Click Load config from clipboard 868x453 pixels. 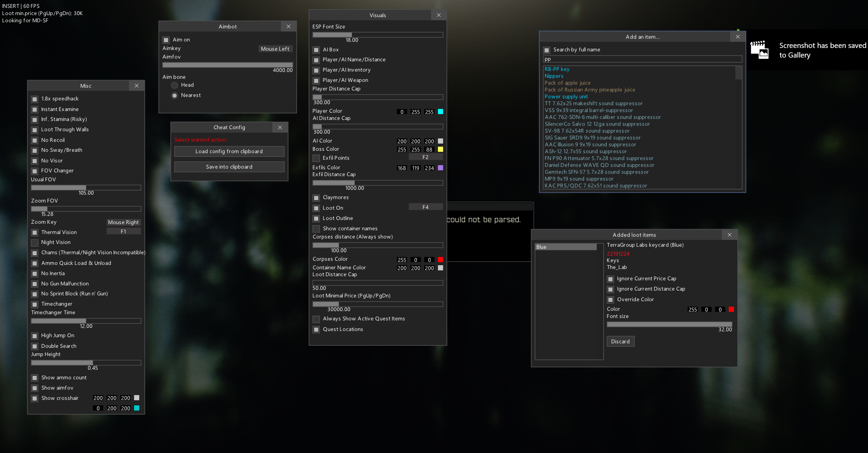click(x=229, y=151)
